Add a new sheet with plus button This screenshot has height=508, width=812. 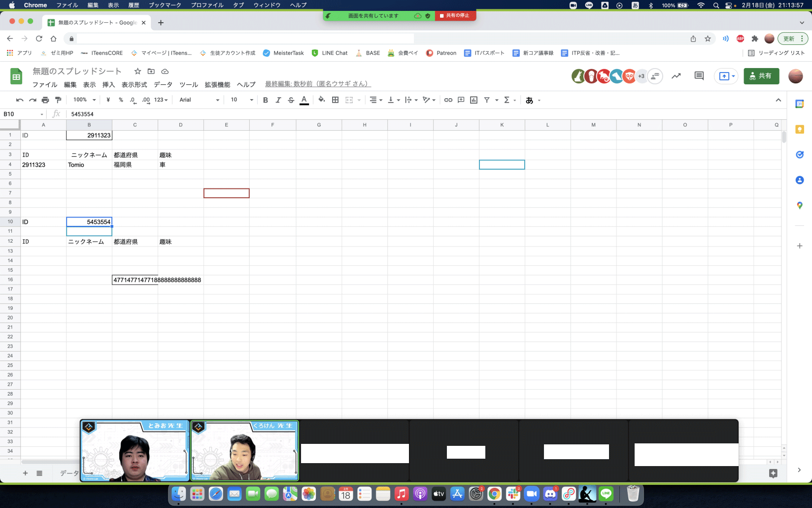pyautogui.click(x=25, y=473)
